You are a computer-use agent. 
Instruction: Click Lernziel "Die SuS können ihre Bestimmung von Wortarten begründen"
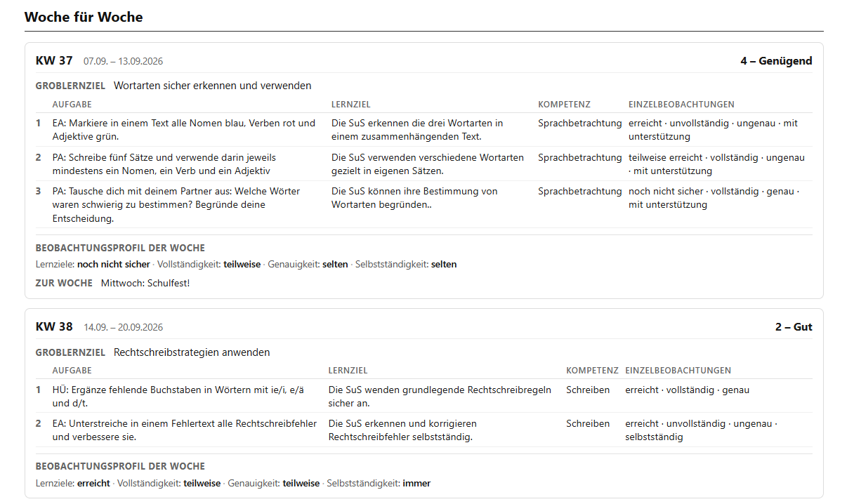414,198
